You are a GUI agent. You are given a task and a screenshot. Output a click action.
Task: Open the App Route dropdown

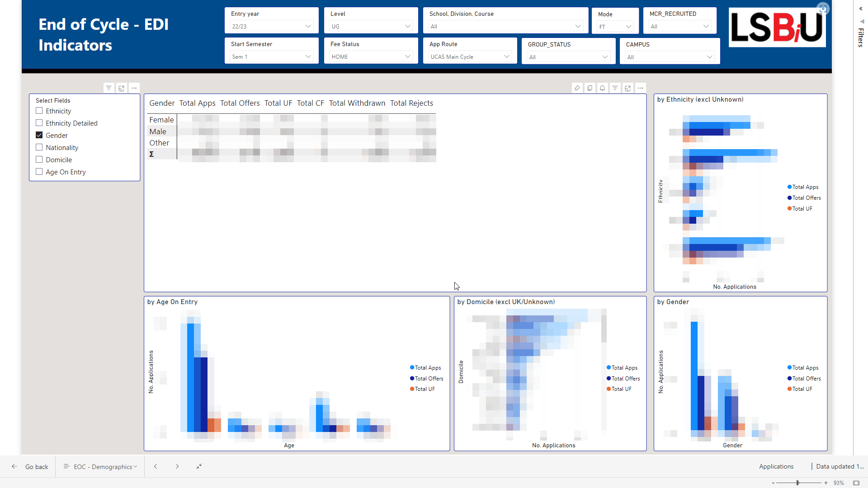pos(470,56)
